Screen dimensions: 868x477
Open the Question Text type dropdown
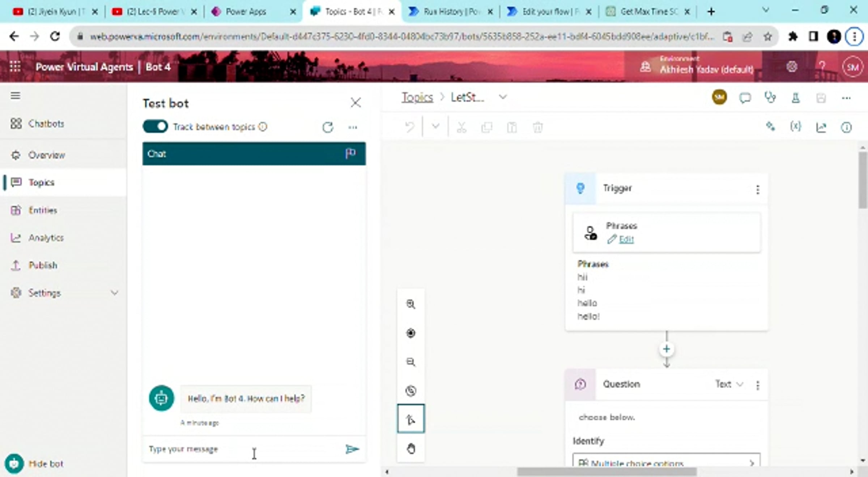729,384
